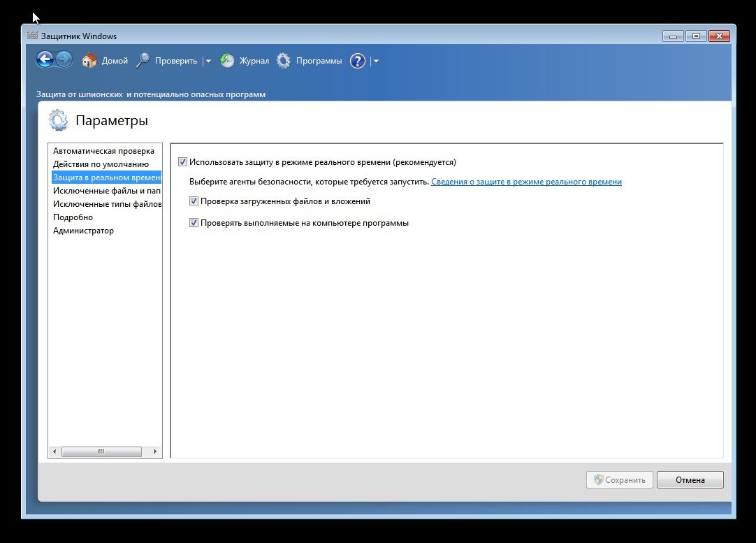Open the Программы toolbar label
The width and height of the screenshot is (756, 543).
(319, 61)
